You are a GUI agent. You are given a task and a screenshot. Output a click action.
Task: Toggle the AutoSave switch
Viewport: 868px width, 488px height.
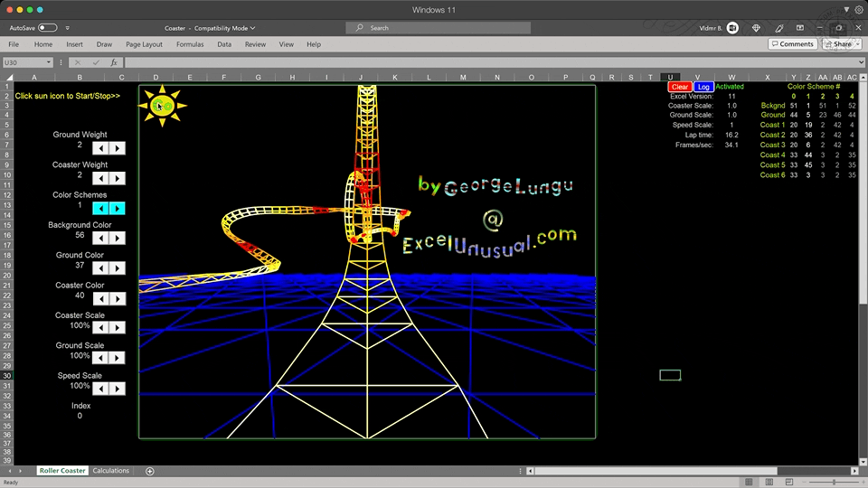(47, 28)
